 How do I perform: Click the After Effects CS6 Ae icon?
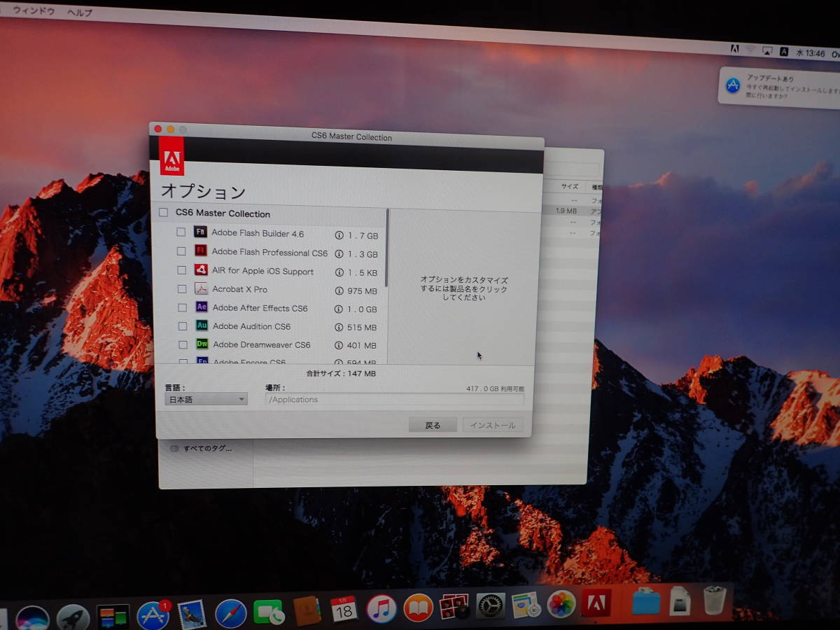coord(202,307)
